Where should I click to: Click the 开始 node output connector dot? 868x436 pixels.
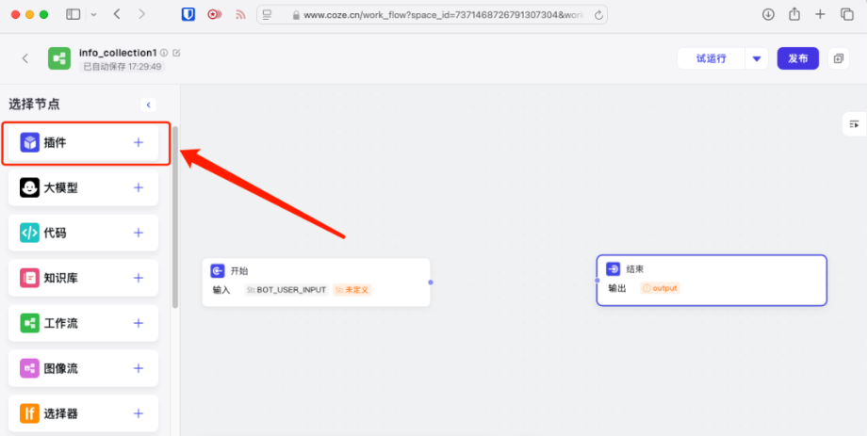431,283
